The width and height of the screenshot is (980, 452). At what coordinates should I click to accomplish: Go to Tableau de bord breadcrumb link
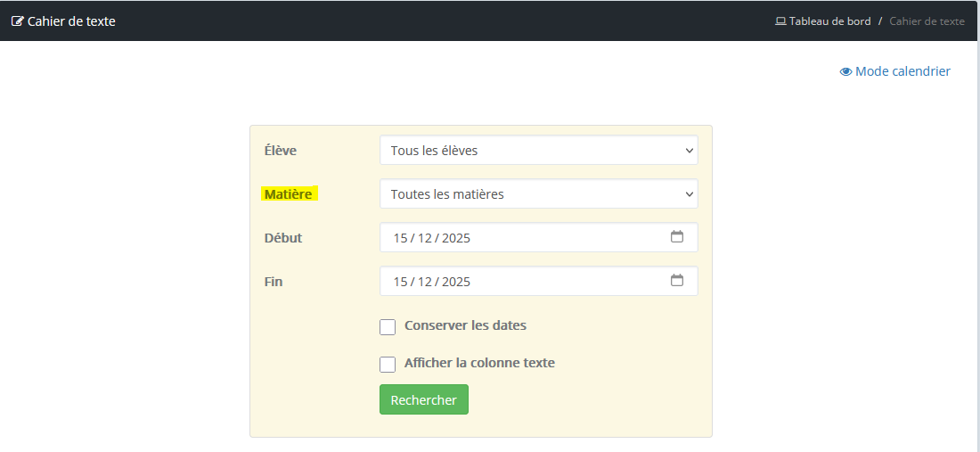coord(829,21)
